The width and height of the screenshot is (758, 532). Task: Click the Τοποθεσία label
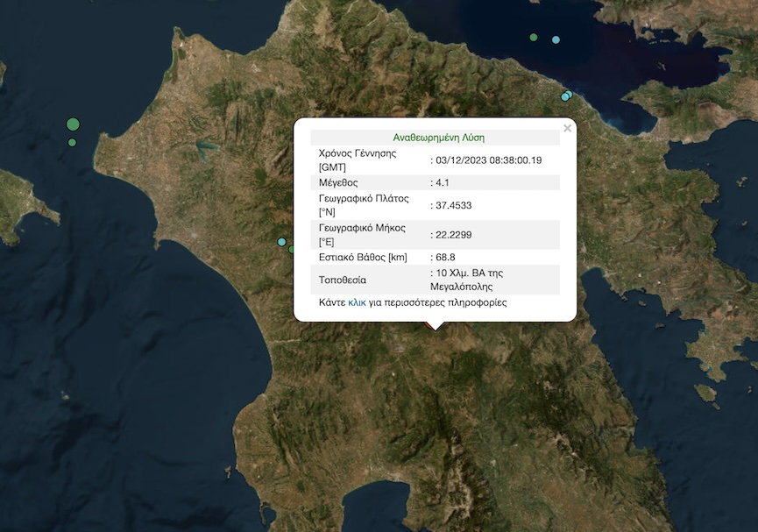343,280
